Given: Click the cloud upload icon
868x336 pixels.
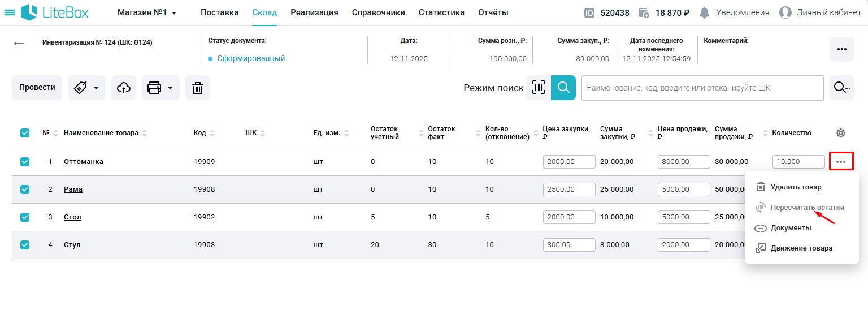Looking at the screenshot, I should pos(124,88).
